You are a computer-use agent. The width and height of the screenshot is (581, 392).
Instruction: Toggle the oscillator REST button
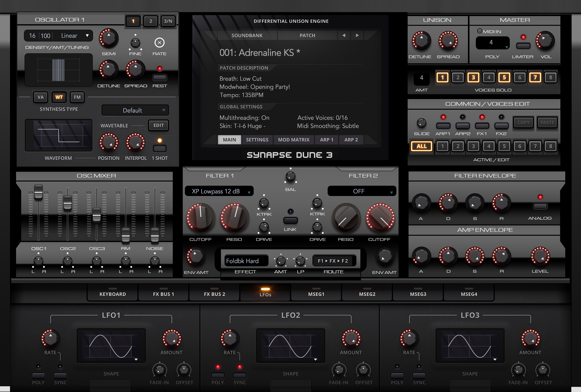(x=160, y=78)
